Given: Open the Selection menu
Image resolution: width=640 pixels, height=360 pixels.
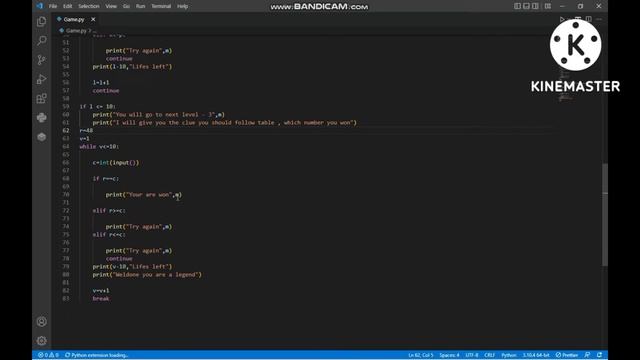Looking at the screenshot, I should (89, 6).
